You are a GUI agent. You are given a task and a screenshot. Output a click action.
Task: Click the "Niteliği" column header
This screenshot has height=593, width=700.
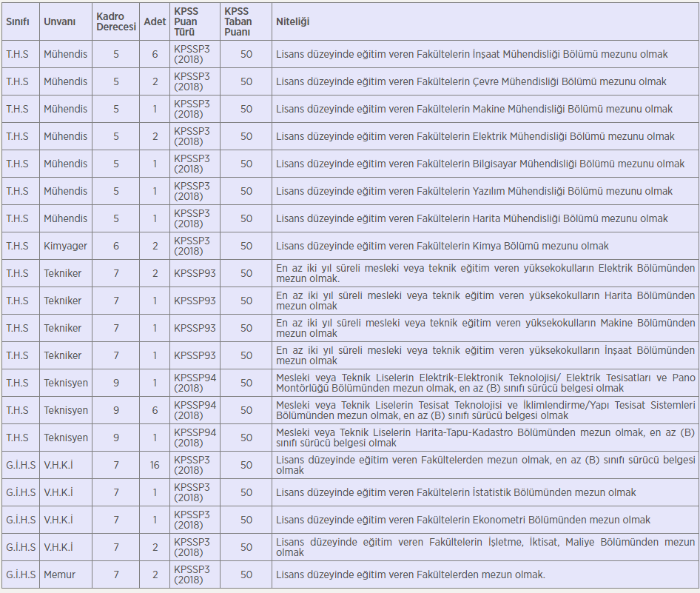tap(292, 22)
